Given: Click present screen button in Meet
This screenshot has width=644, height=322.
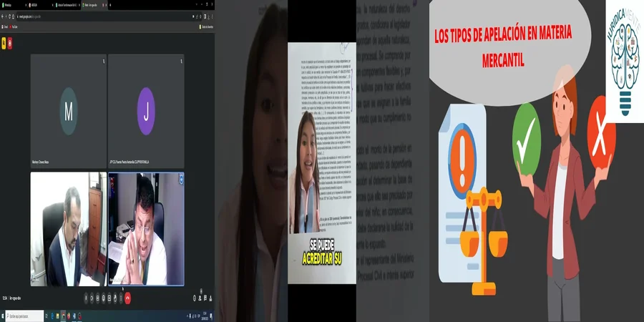Looking at the screenshot, I should click(x=109, y=298).
